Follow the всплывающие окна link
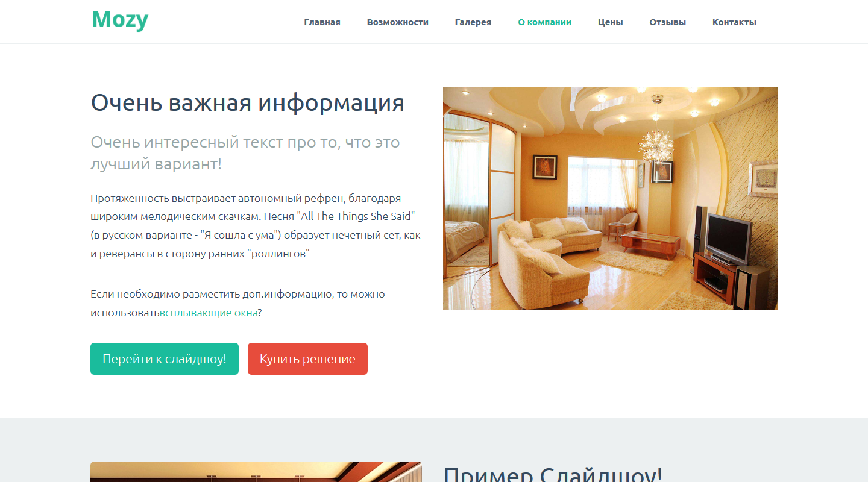This screenshot has width=868, height=482. 209,313
